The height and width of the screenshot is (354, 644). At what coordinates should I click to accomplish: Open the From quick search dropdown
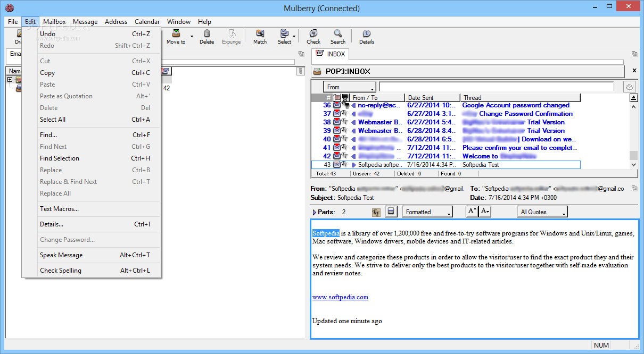(x=350, y=87)
